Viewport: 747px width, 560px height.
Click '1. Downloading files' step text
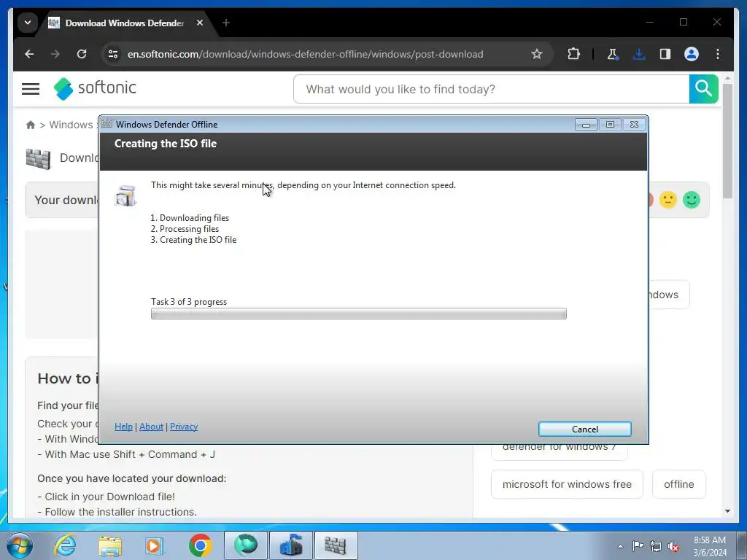(190, 218)
